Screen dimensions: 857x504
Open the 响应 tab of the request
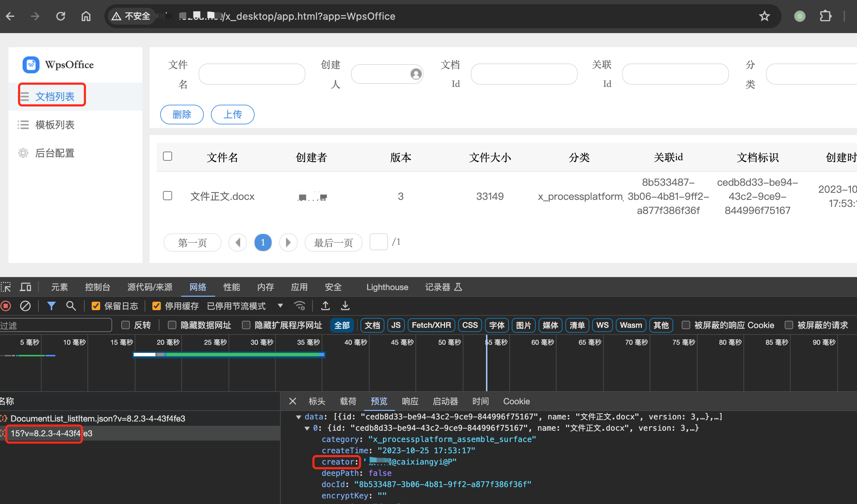tap(410, 401)
